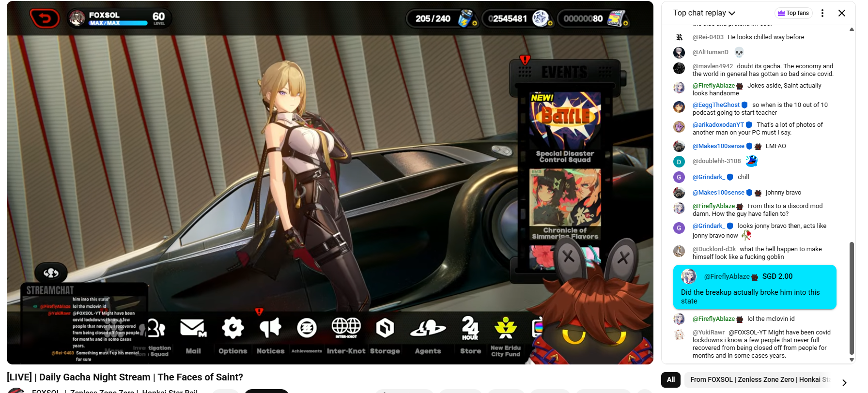
Task: Open the @AlHumanD username in chat
Action: [711, 52]
